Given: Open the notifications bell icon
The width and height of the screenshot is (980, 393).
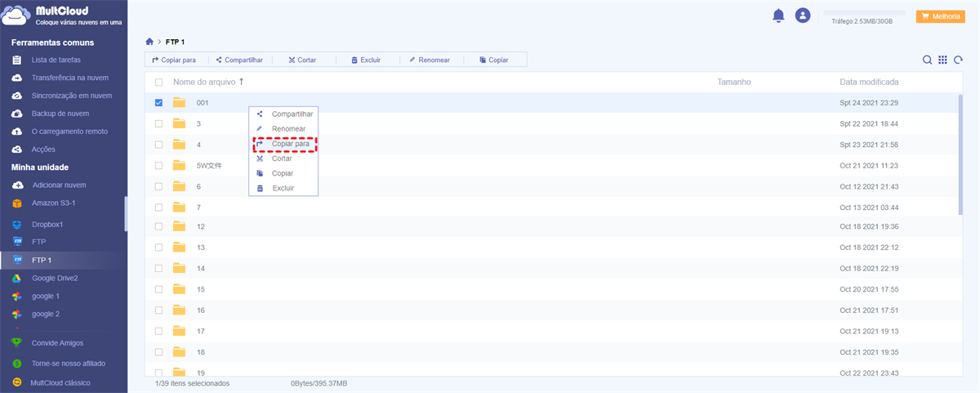Looking at the screenshot, I should [x=779, y=16].
